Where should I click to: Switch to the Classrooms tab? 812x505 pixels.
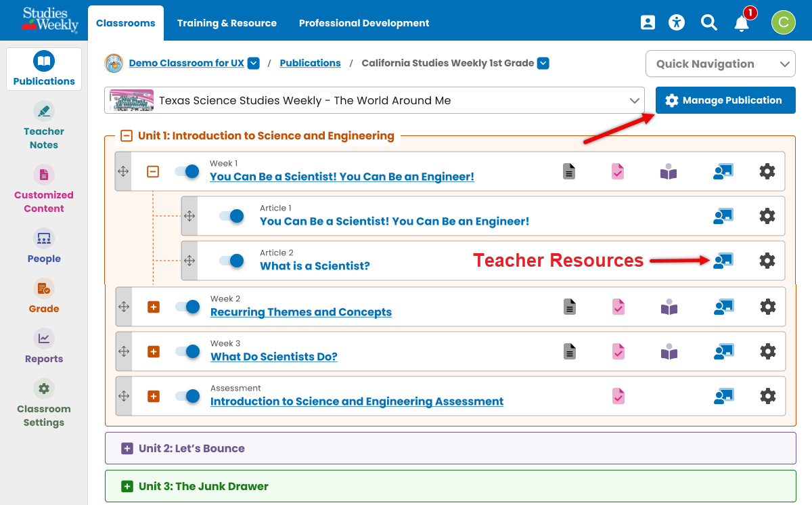tap(126, 23)
